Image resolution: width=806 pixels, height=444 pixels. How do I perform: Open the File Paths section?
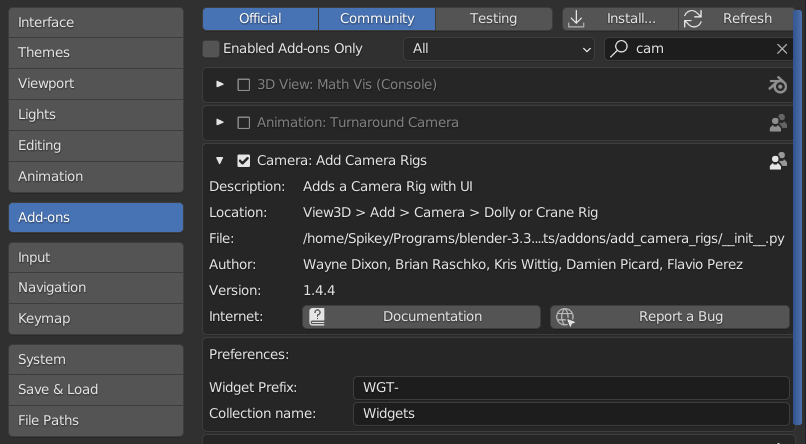pos(96,420)
